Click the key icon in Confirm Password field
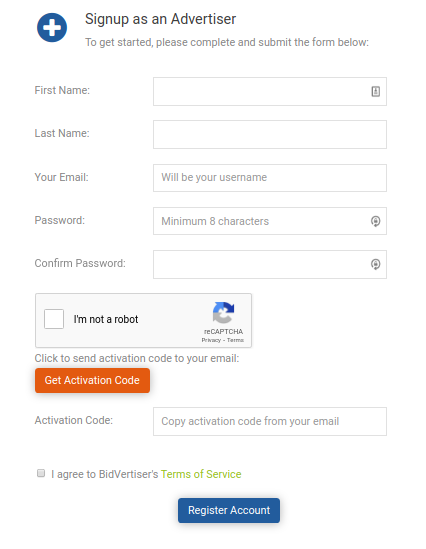The image size is (426, 549). click(x=376, y=264)
